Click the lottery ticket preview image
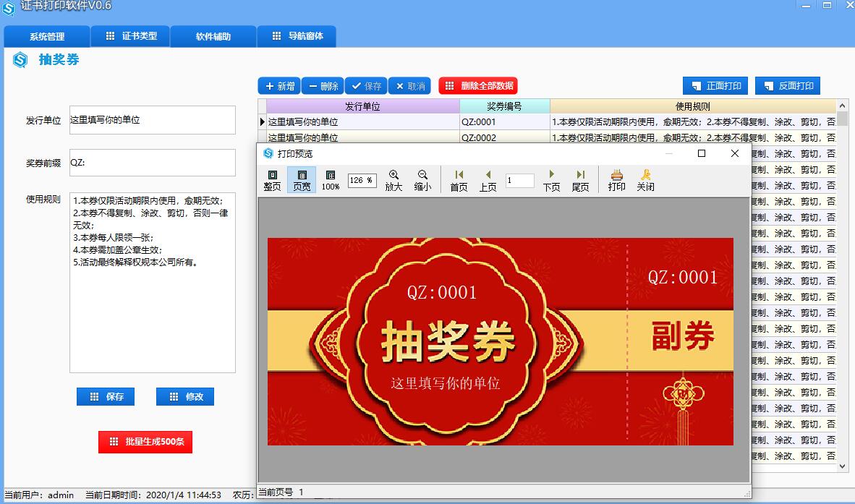Screen dimensions: 855x504 pos(500,341)
